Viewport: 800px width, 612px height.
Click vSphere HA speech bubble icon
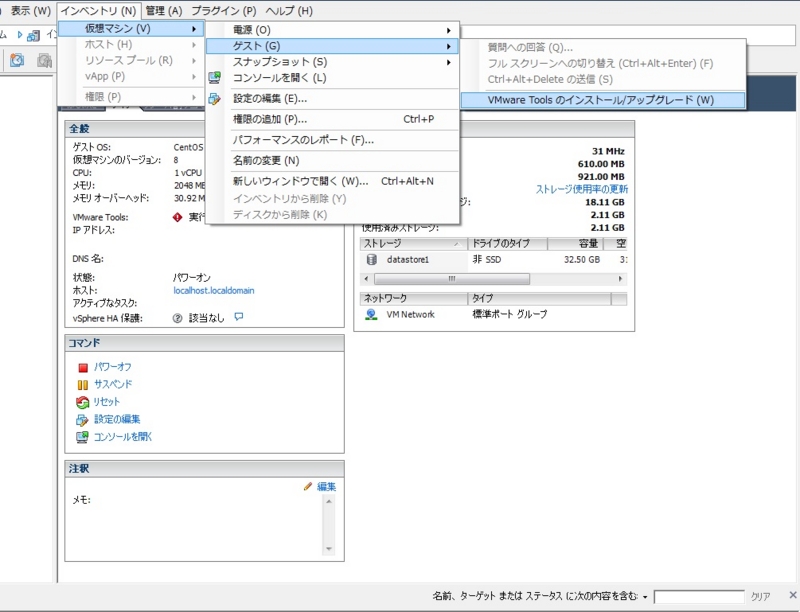click(239, 317)
